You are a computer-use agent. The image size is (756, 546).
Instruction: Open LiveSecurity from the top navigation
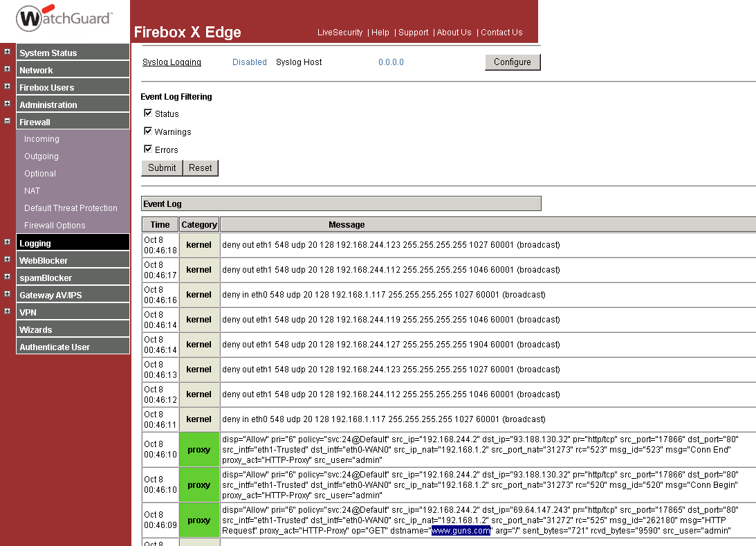[x=339, y=32]
